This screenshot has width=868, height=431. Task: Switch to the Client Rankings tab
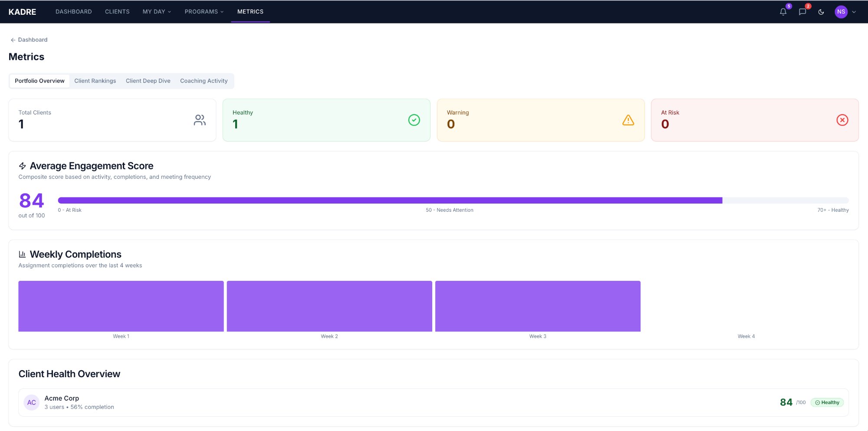[x=95, y=81]
